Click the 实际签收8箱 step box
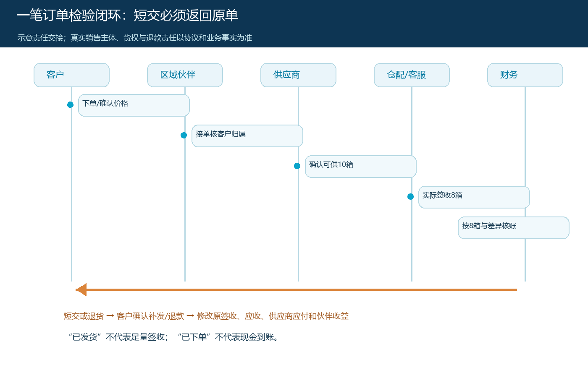 tap(474, 197)
